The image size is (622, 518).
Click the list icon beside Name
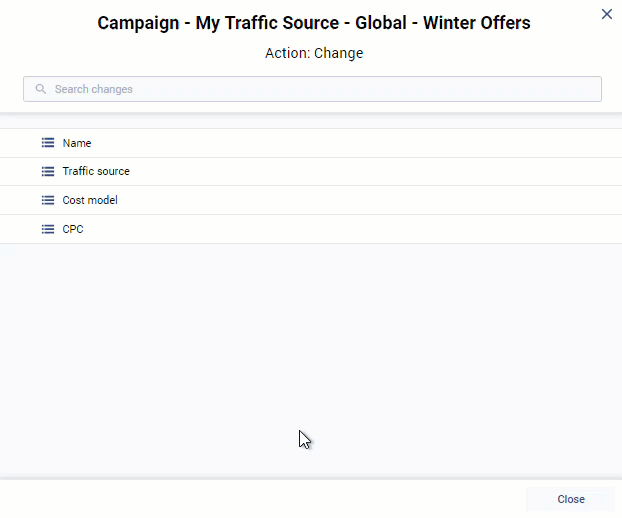pyautogui.click(x=48, y=143)
